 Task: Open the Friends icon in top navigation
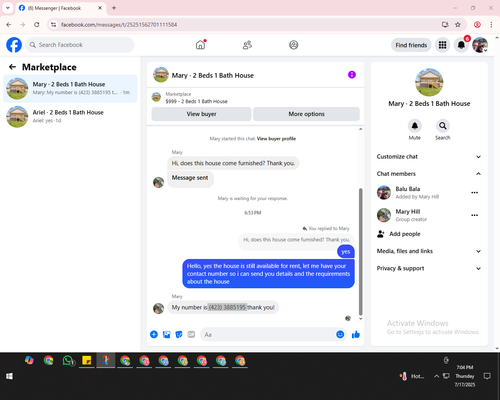[x=247, y=45]
